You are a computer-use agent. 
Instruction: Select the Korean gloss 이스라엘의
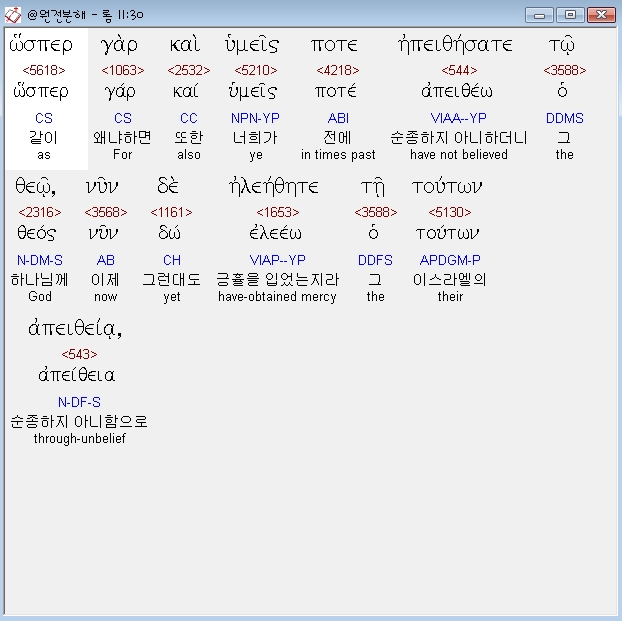(449, 279)
